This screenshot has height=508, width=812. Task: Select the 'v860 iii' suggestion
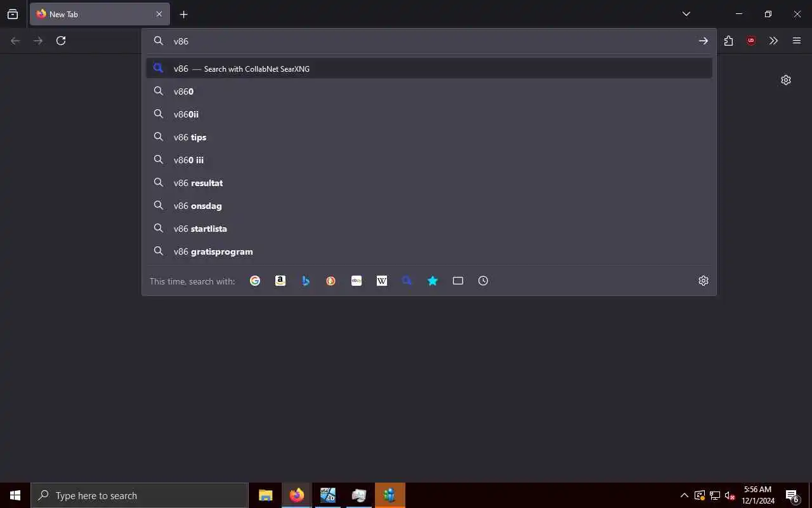tap(429, 160)
